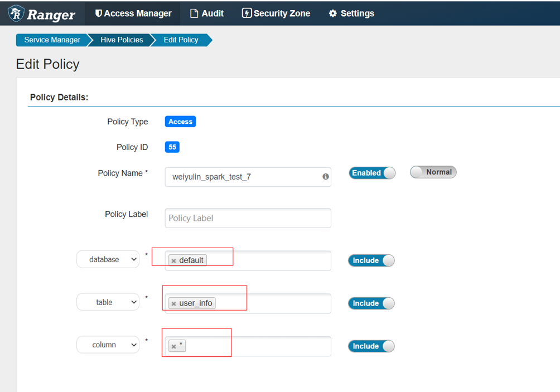Image resolution: width=560 pixels, height=392 pixels.
Task: Go to Service Manager breadcrumb
Action: tap(52, 40)
